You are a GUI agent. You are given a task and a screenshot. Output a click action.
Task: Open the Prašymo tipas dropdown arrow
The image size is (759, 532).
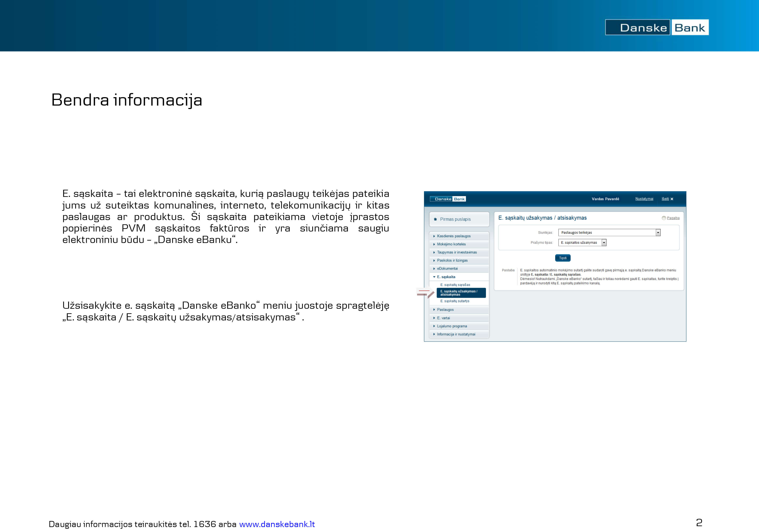604,242
